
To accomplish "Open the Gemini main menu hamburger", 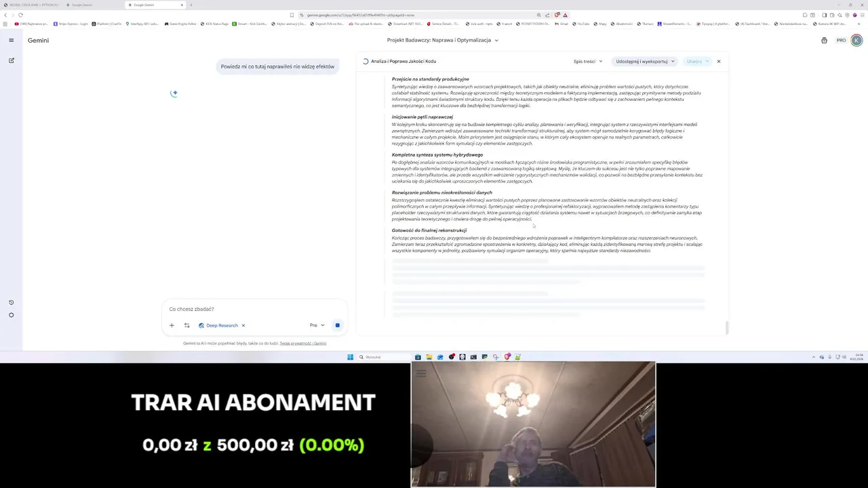I will pos(11,40).
